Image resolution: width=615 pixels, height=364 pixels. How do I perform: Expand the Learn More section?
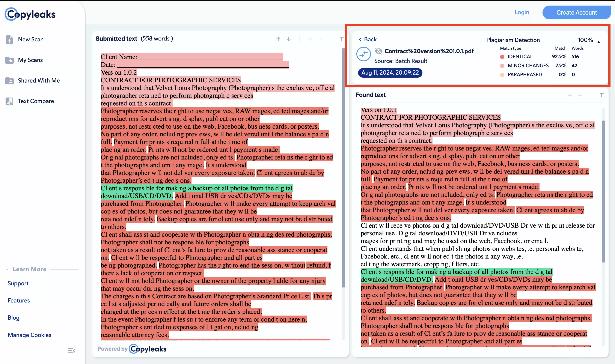click(x=29, y=269)
